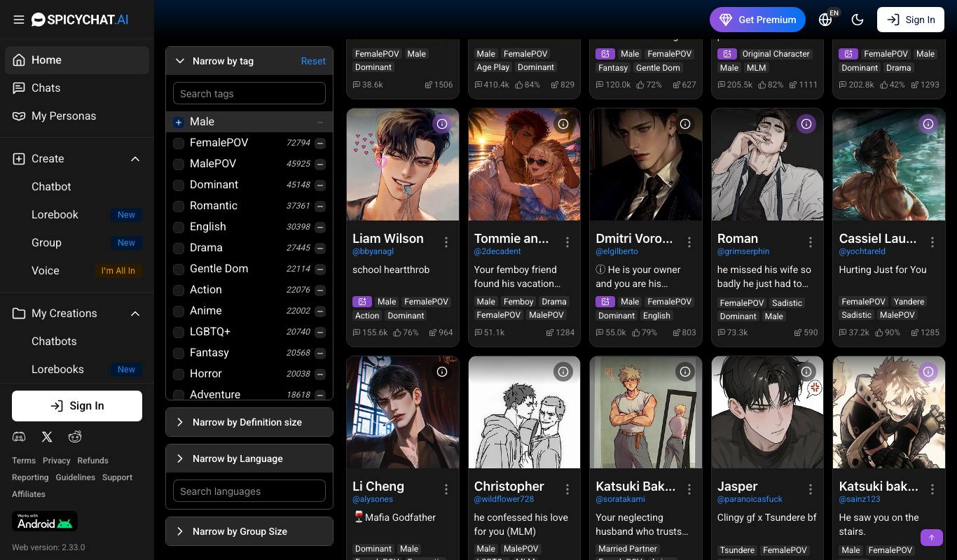Viewport: 957px width, 560px height.
Task: Expand Narrow by Language panel
Action: pyautogui.click(x=249, y=458)
